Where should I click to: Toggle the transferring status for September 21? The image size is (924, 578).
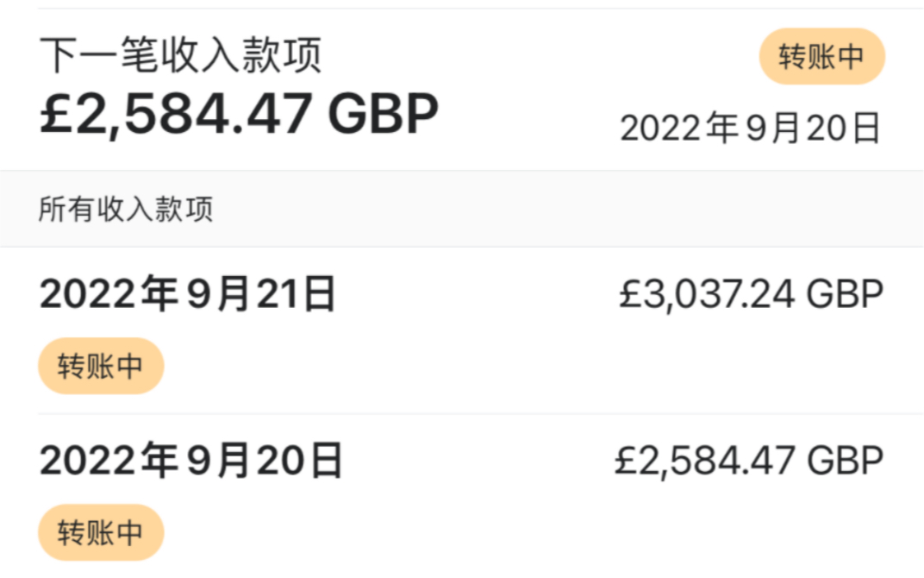click(x=100, y=365)
